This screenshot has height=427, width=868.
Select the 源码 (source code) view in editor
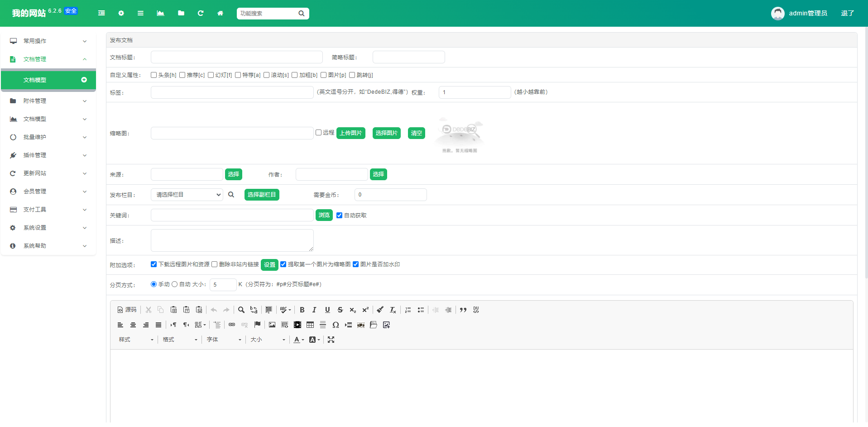pos(126,310)
